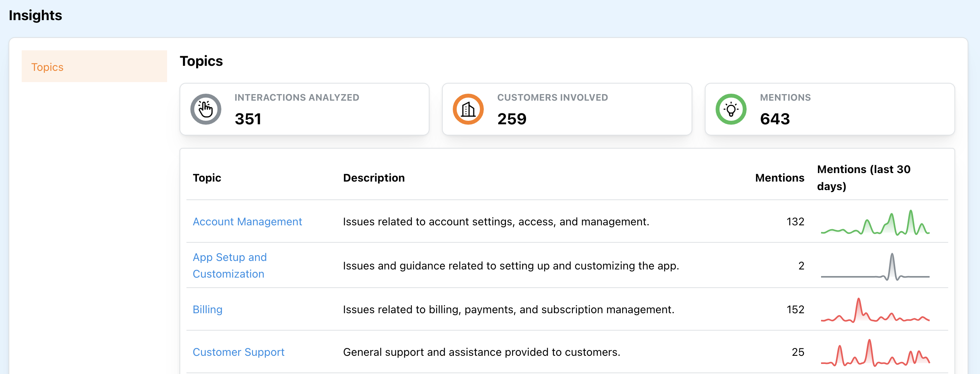Click the red Customer Support sparkline chart
The height and width of the screenshot is (374, 980).
point(875,353)
